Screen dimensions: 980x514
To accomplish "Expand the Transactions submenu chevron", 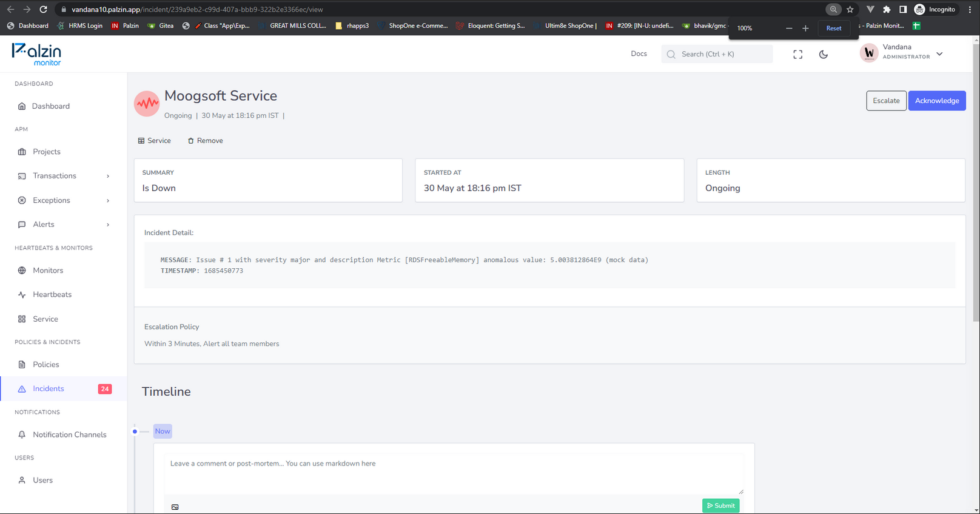I will 108,176.
